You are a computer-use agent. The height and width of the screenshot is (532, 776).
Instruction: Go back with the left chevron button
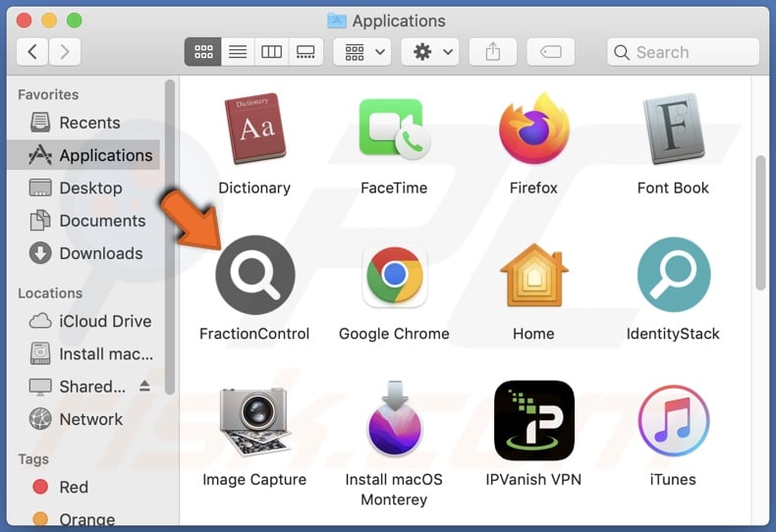click(32, 52)
